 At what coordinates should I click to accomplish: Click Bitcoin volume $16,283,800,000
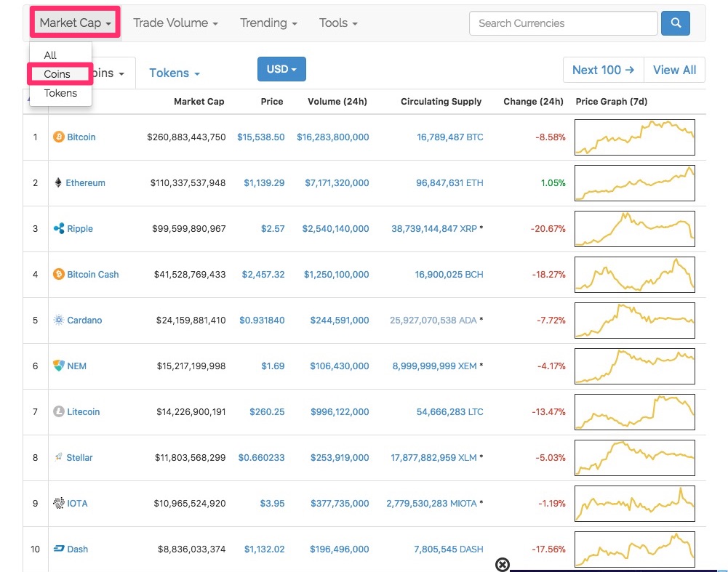333,137
